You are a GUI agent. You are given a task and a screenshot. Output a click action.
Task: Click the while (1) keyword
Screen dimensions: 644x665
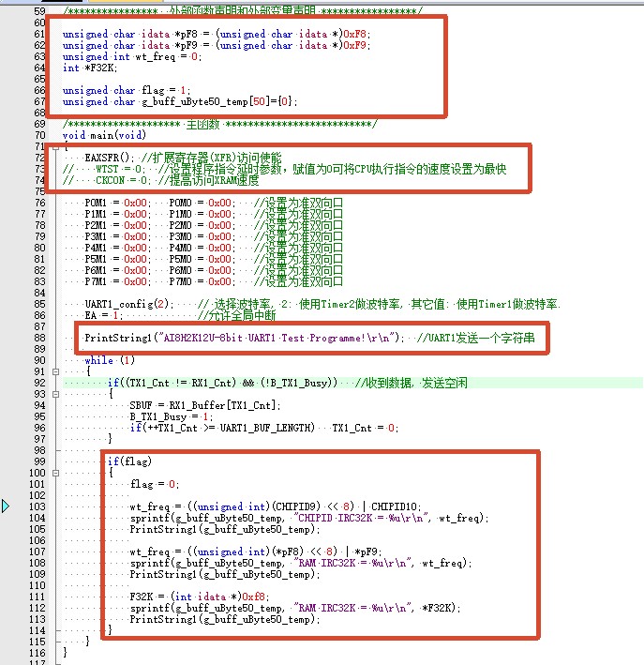tap(110, 360)
